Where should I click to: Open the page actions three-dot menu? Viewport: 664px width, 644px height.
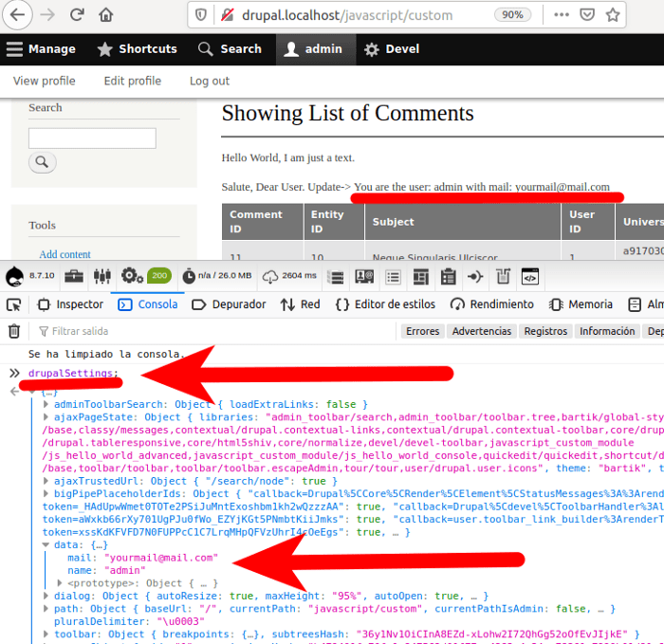point(562,15)
